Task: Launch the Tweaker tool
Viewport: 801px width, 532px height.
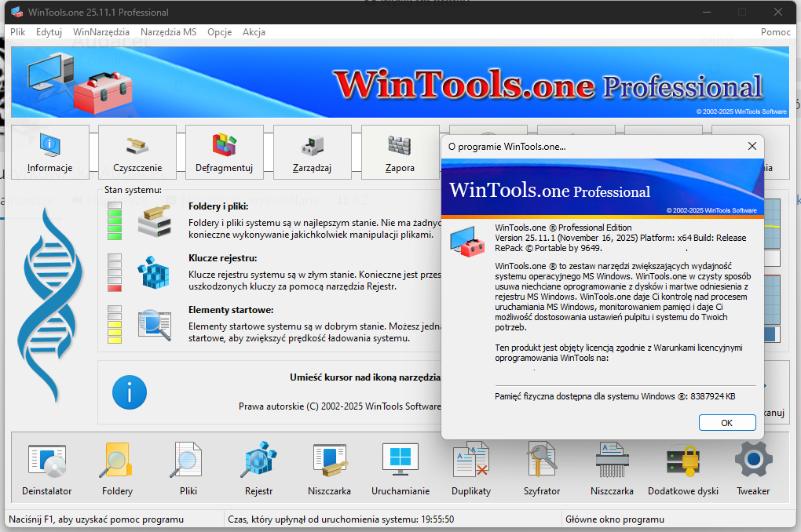Action: (753, 468)
